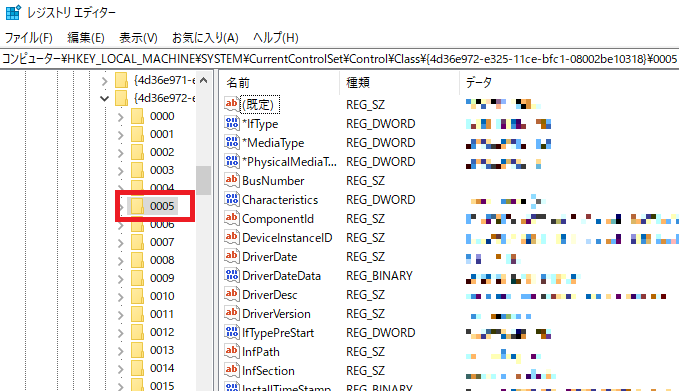Select the 0009 tree key
Screen dimensions: 679x391
tap(162, 278)
